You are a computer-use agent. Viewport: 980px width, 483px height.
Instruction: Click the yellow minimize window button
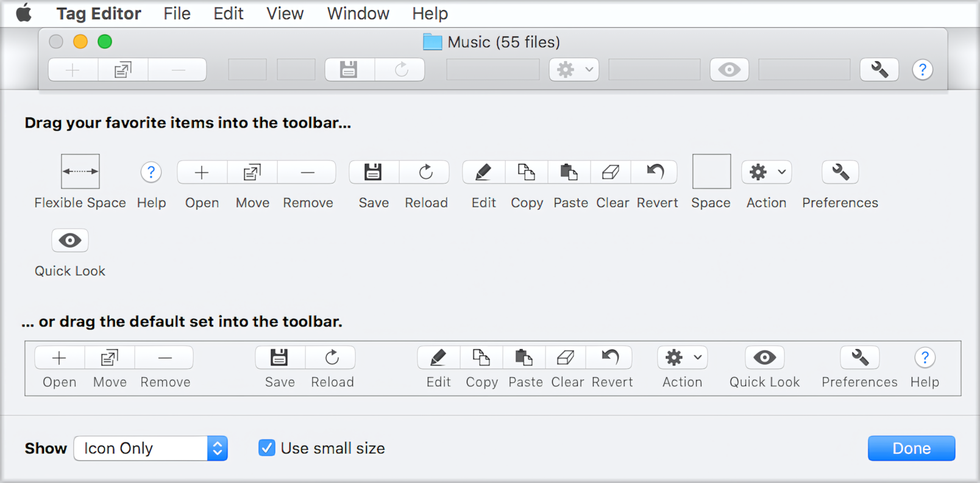(80, 41)
